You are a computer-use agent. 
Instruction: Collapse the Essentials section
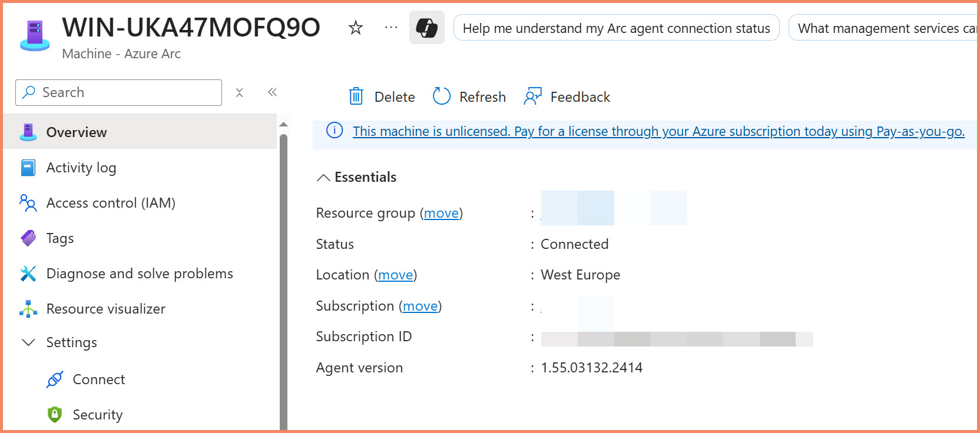323,177
